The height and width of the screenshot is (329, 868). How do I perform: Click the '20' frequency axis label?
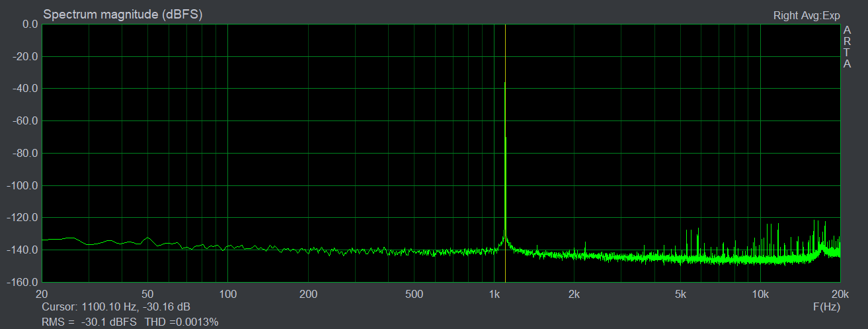[42, 294]
